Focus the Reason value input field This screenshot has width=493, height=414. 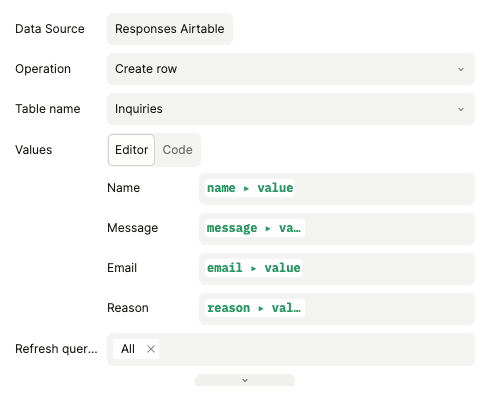click(337, 309)
